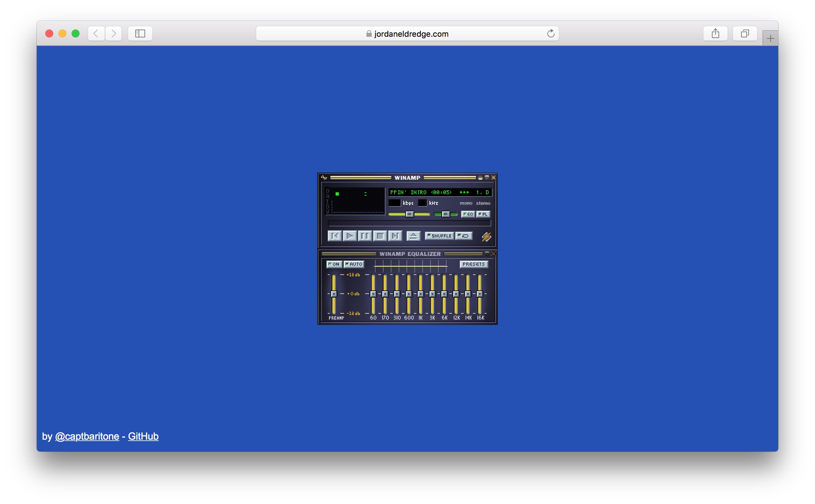Click the 170 Hz band slider handle

pos(385,294)
